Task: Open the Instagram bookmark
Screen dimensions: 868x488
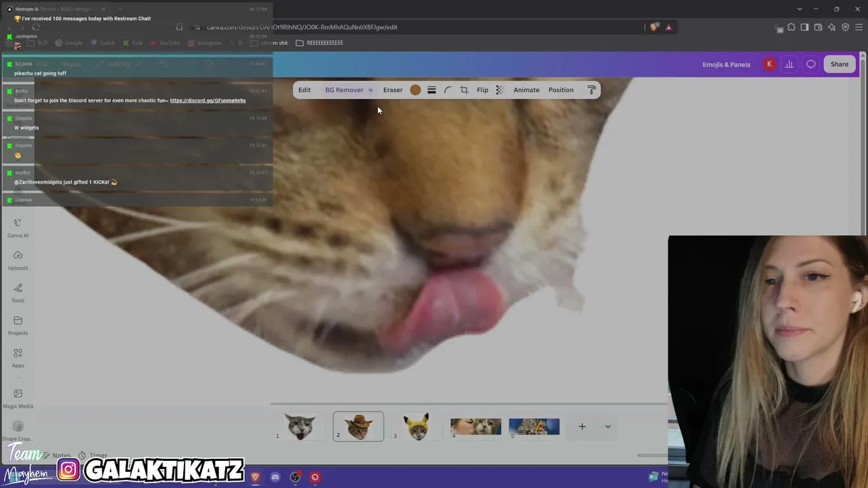Action: pos(204,43)
